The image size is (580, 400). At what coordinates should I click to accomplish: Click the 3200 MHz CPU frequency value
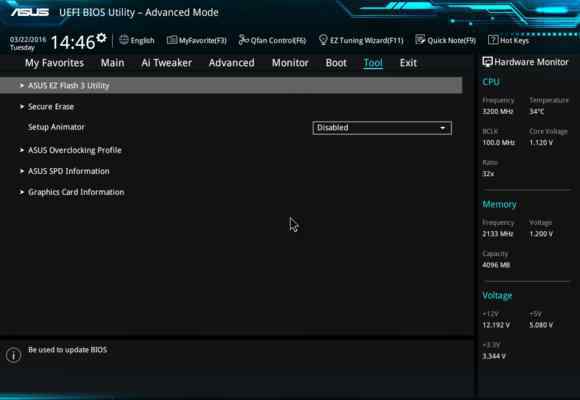pos(498,111)
